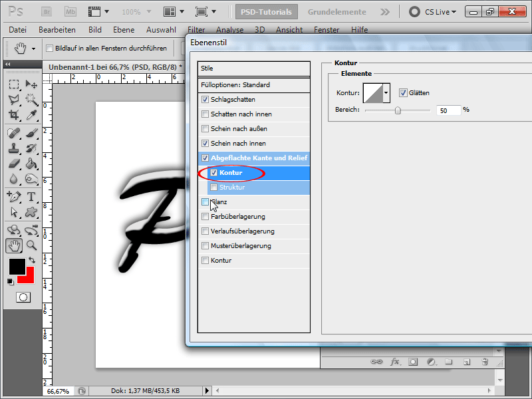Toggle Abgeflachte Kante und Relief checkbox
532x399 pixels.
[x=205, y=158]
